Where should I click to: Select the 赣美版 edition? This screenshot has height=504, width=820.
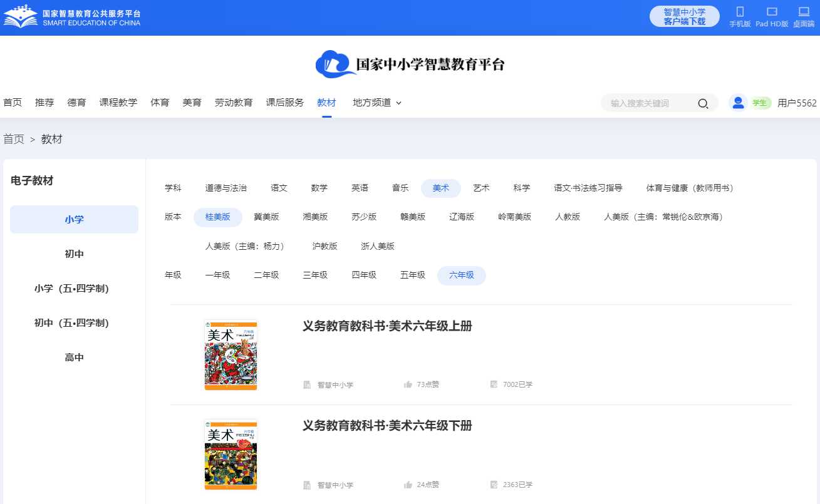point(413,217)
